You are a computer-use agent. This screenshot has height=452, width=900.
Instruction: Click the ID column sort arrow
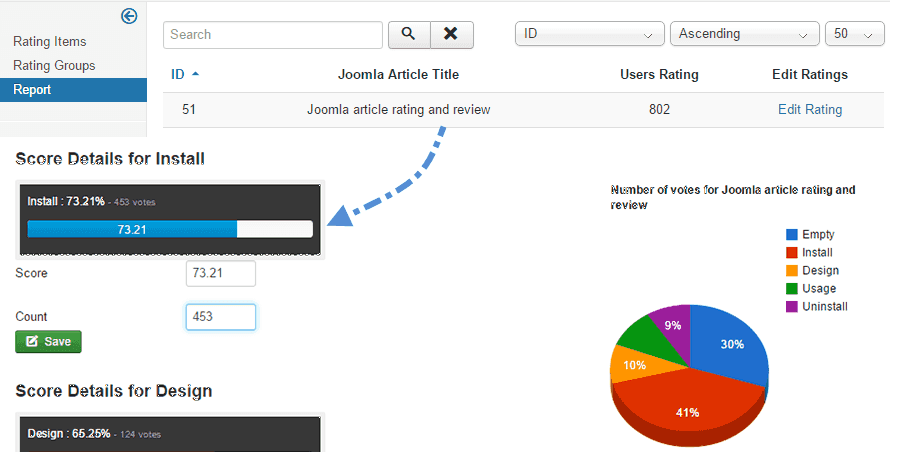(x=195, y=74)
